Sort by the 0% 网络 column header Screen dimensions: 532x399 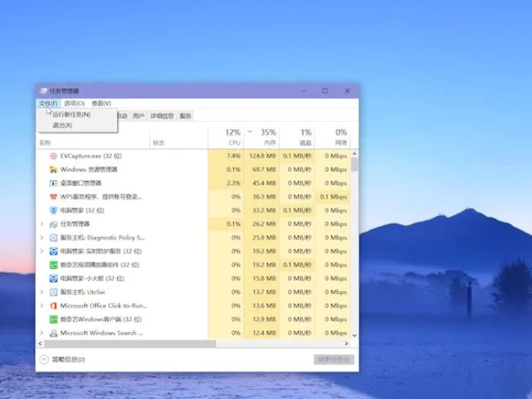[332, 137]
